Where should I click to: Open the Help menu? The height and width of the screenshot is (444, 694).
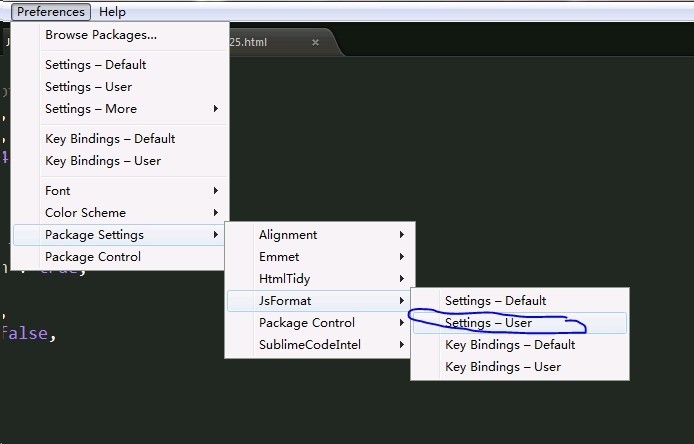click(112, 12)
